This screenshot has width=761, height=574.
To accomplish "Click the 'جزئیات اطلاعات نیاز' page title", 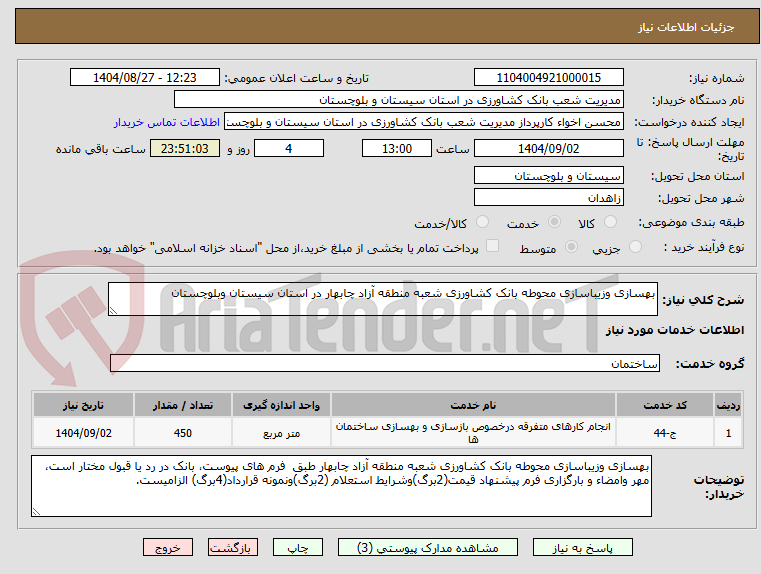I will click(x=686, y=27).
